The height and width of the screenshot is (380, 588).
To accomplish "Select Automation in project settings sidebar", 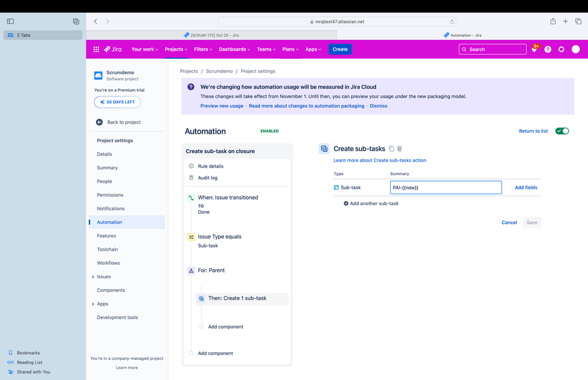I will 127,222.
